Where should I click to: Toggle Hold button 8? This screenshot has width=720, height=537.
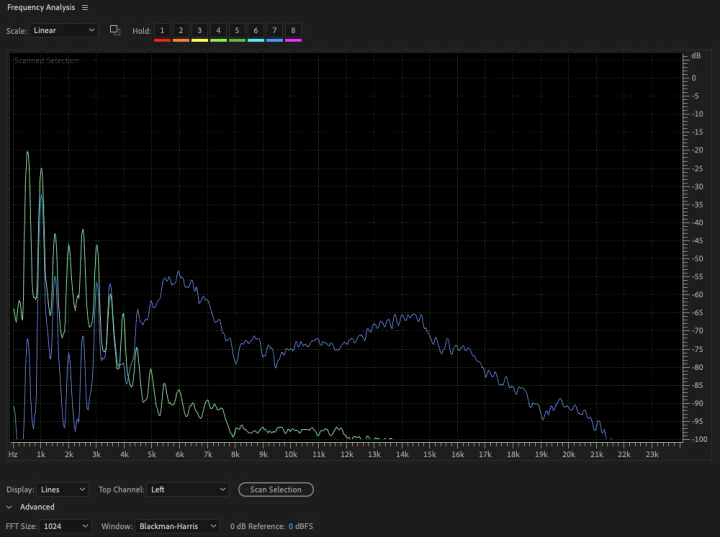pyautogui.click(x=293, y=31)
